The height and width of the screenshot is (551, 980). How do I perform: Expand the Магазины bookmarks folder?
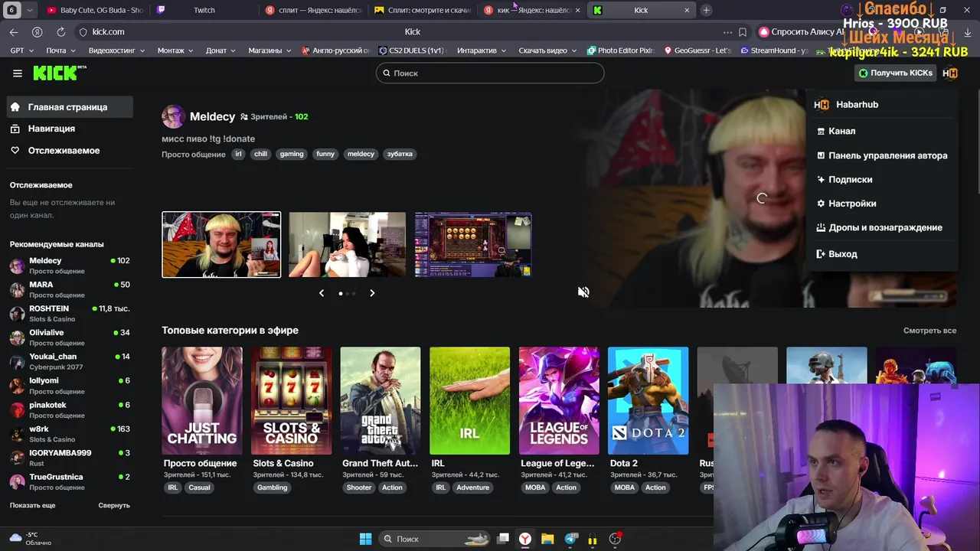coord(269,51)
